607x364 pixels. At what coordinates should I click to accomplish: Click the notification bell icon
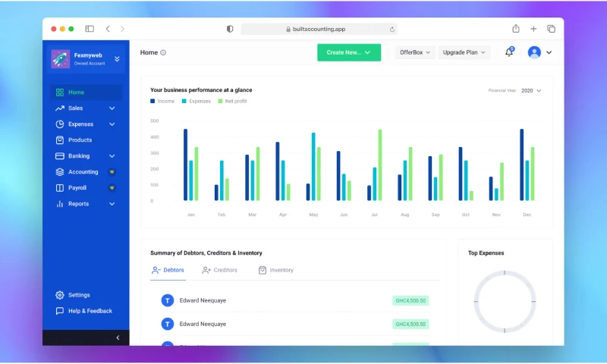[509, 52]
